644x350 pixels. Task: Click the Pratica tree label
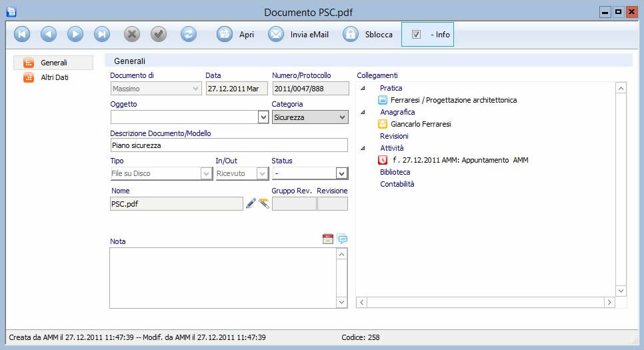click(x=391, y=88)
